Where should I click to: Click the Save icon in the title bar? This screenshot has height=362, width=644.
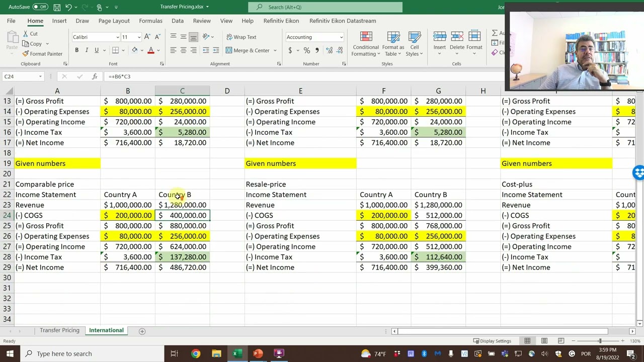coord(57,7)
